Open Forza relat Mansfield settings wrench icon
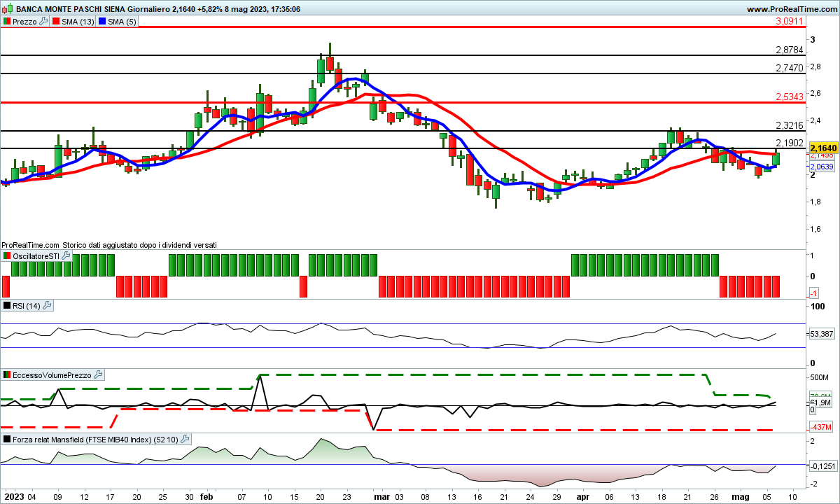This screenshot has width=840, height=504. (185, 439)
